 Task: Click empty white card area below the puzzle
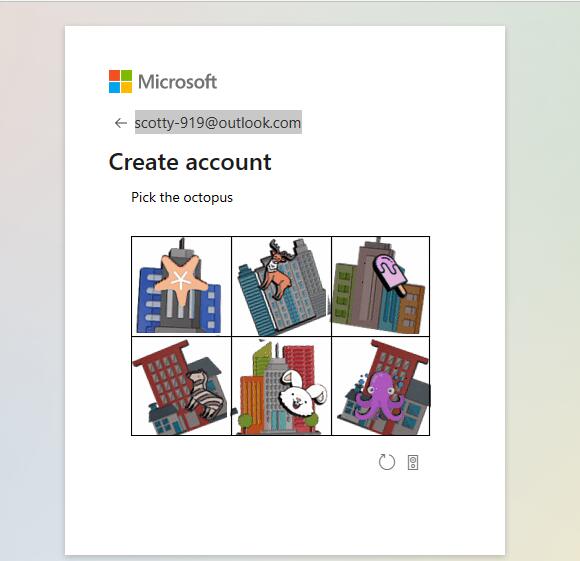tap(285, 514)
